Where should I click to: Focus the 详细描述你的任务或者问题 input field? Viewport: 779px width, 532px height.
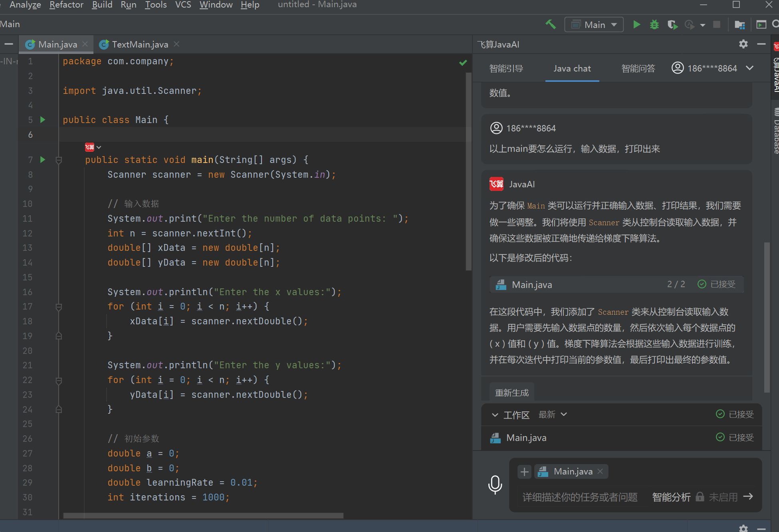[x=580, y=497]
